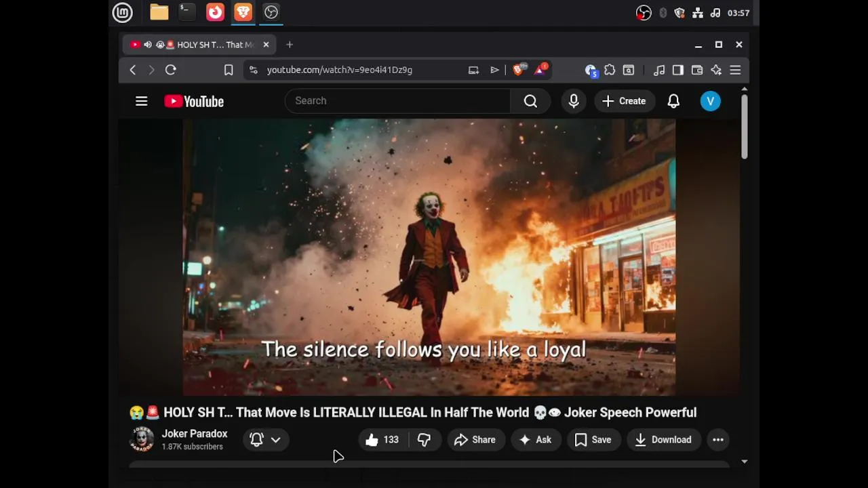The width and height of the screenshot is (868, 488).
Task: Mute the tab via speaker icon
Action: (x=148, y=45)
